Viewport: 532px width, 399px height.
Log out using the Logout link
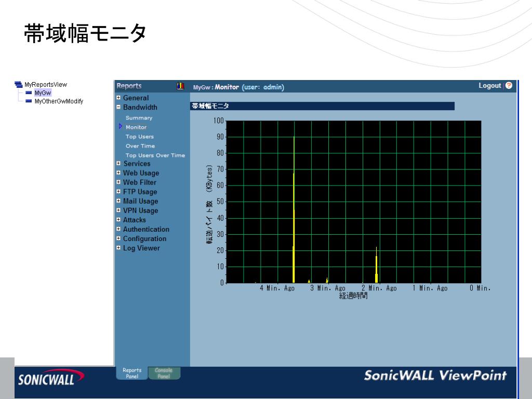click(489, 86)
